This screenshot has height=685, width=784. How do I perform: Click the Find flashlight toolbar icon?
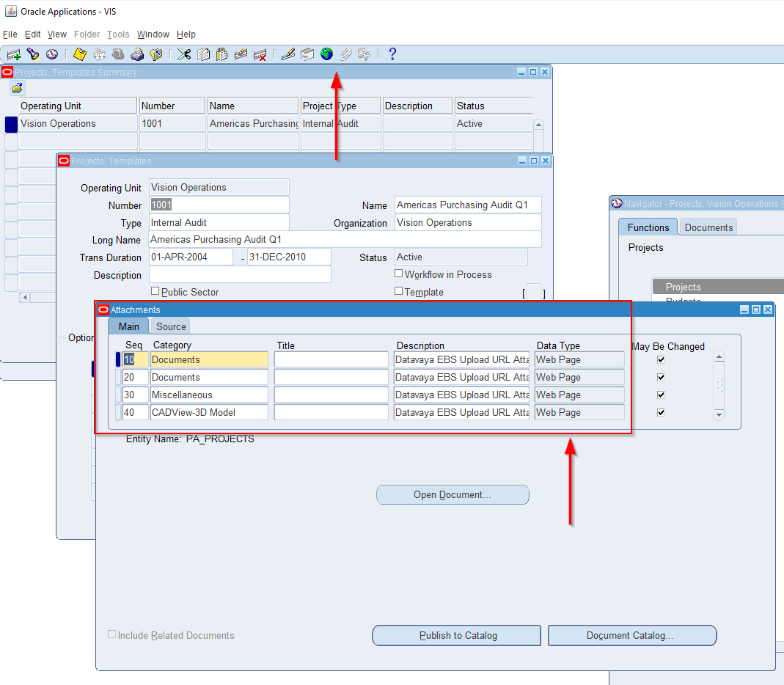33,54
